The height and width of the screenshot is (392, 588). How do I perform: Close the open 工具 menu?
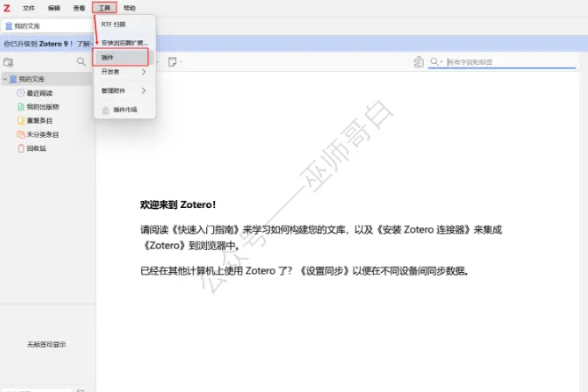point(105,8)
